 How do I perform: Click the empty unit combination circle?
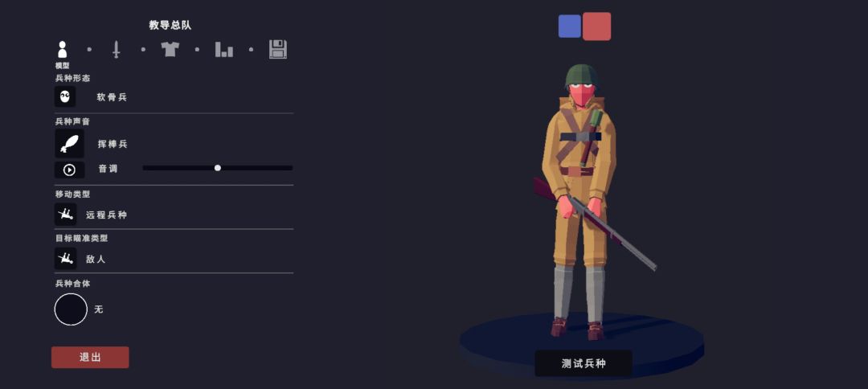click(71, 309)
